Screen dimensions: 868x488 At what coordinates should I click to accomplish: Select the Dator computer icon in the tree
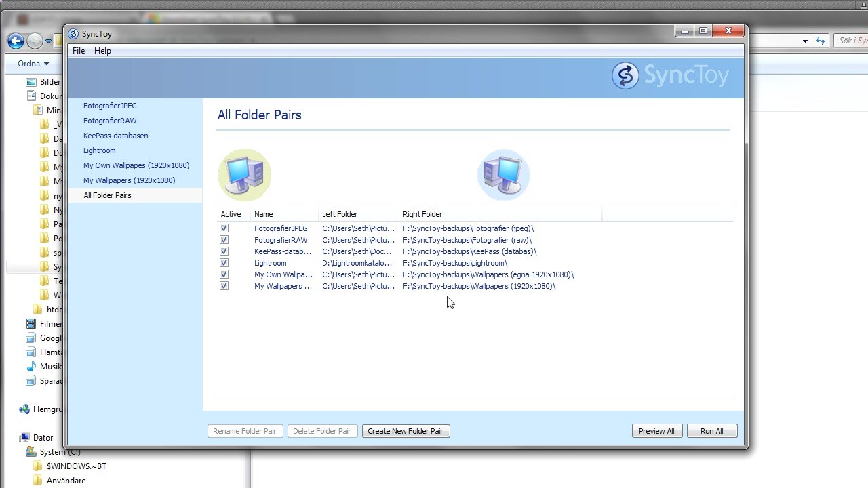[24, 438]
